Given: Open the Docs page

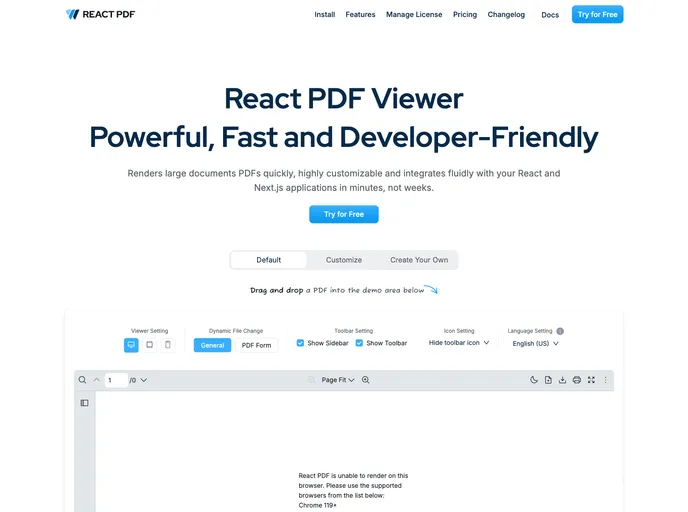Looking at the screenshot, I should [550, 15].
